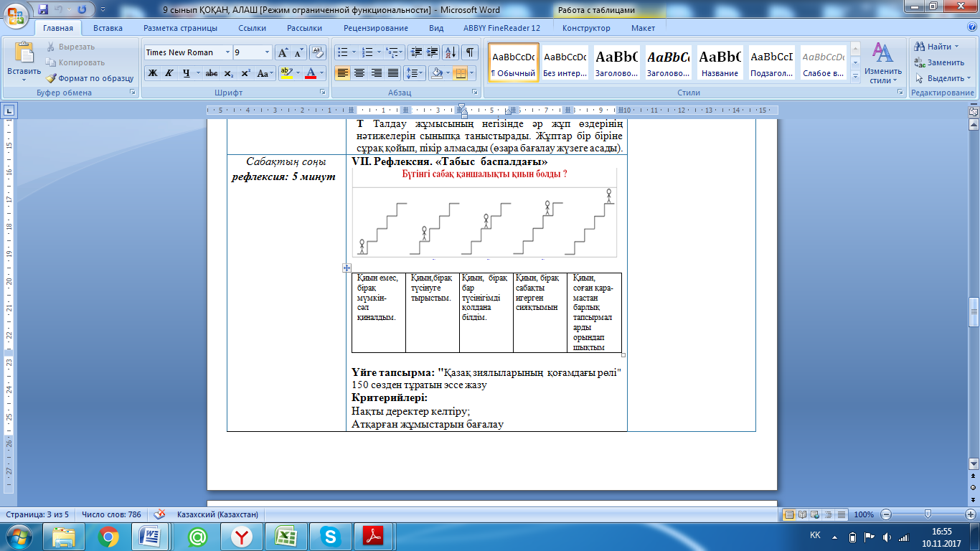Toggle bold formatting (Ж)
Screen dimensions: 980x551
pyautogui.click(x=153, y=73)
